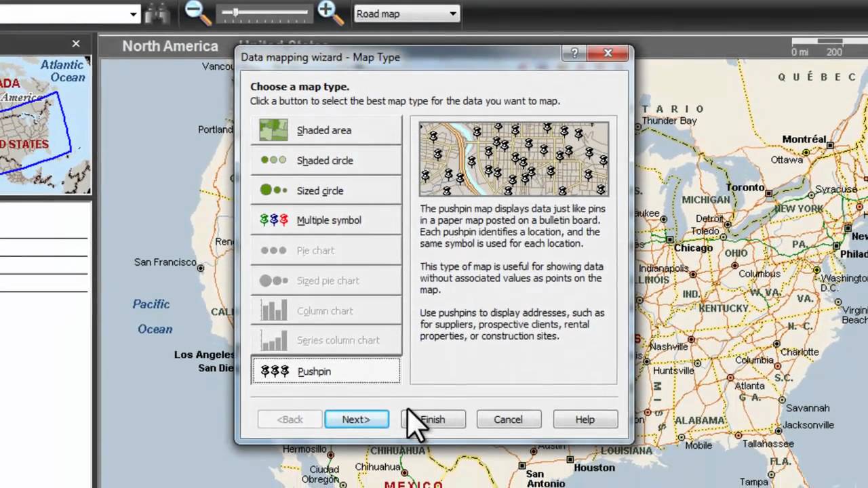Select the Shaded circle map type
Viewport: 868px width, 488px height.
pyautogui.click(x=325, y=160)
